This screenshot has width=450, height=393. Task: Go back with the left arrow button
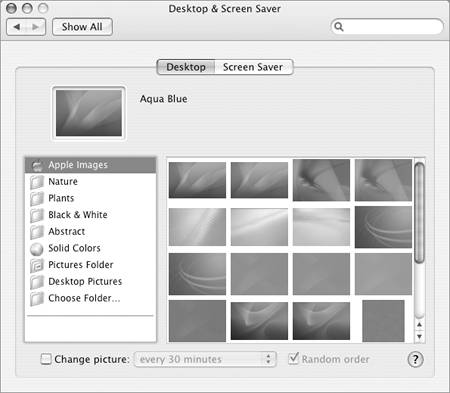click(17, 27)
